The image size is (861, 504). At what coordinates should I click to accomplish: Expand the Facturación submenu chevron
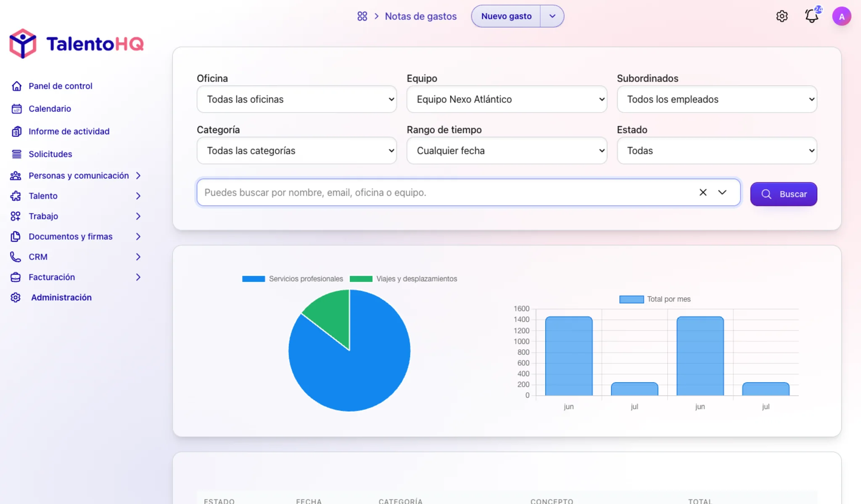[x=138, y=277]
